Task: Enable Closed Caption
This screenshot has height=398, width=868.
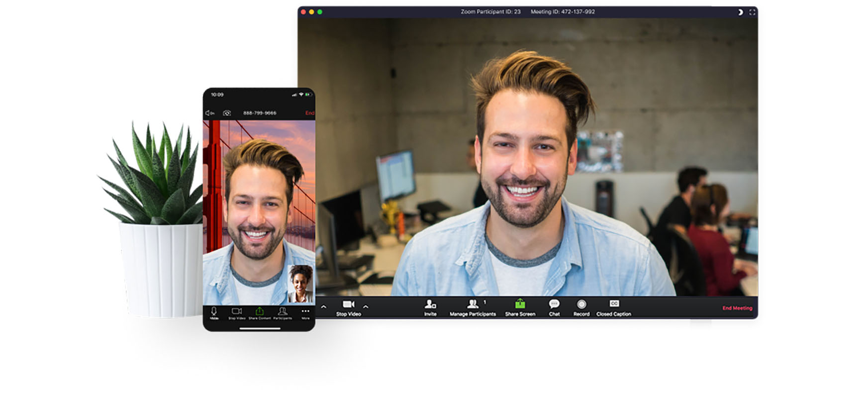Action: click(x=614, y=307)
